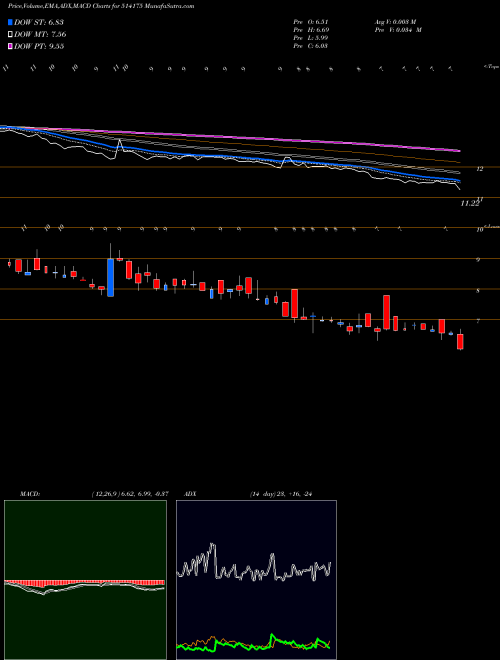
Task: Click the 11.22 price label
Action: pos(470,203)
